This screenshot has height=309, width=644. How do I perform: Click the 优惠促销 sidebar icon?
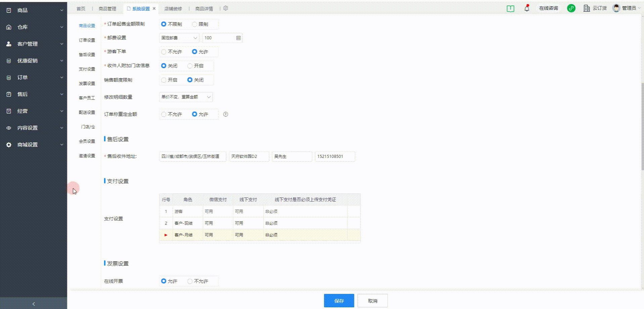pos(9,61)
